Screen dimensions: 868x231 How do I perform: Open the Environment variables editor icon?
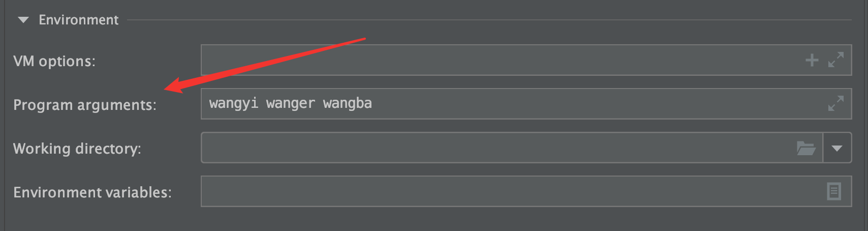(834, 191)
